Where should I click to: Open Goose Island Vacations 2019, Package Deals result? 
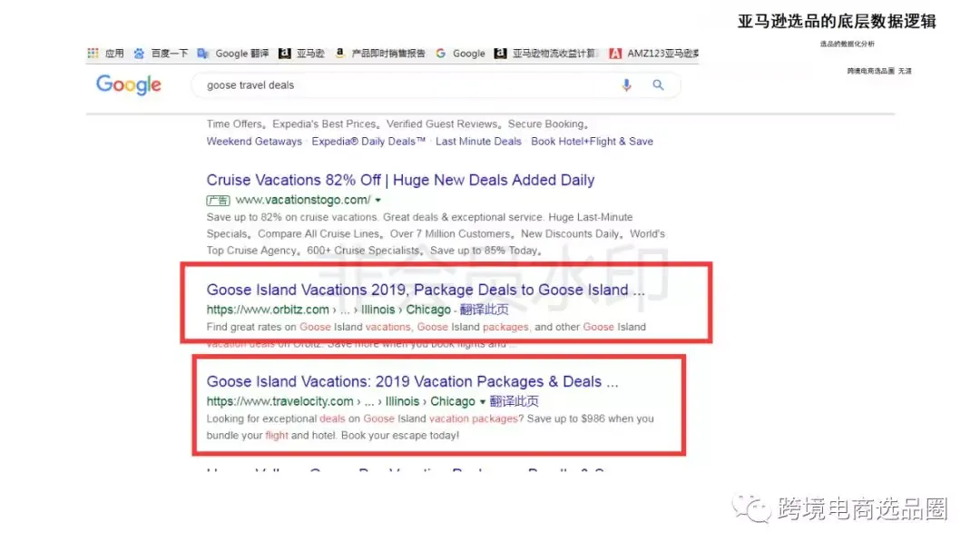[x=426, y=290]
